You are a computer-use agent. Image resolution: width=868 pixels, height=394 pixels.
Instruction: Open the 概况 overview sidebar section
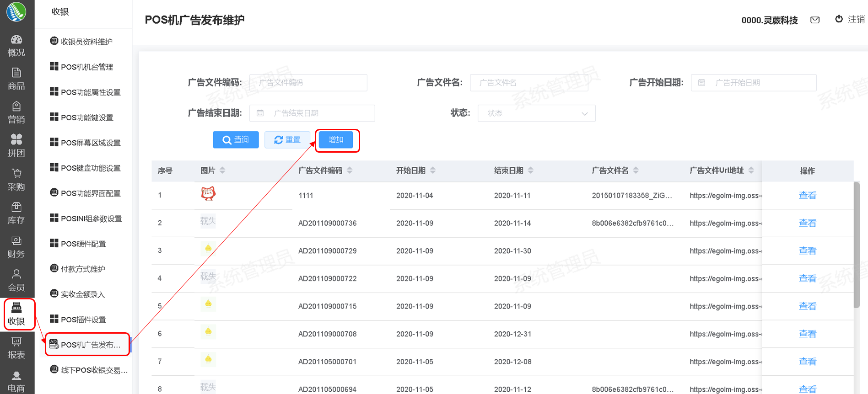click(x=16, y=46)
